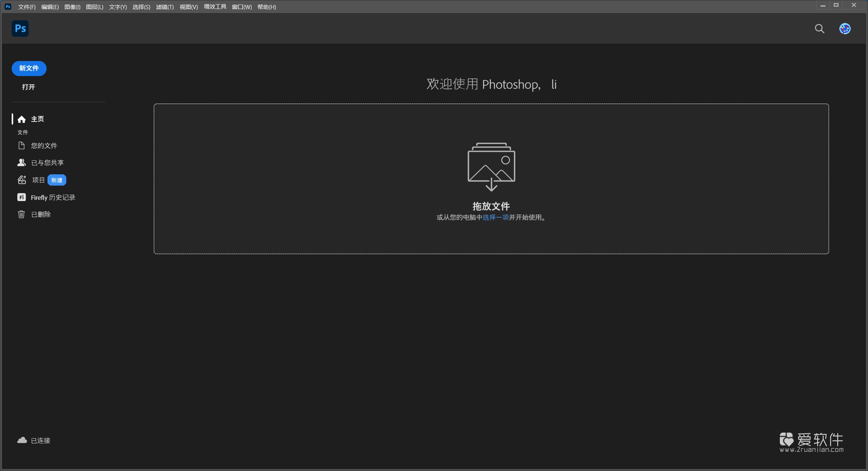Click the 新建 badge beside 项目

point(57,180)
